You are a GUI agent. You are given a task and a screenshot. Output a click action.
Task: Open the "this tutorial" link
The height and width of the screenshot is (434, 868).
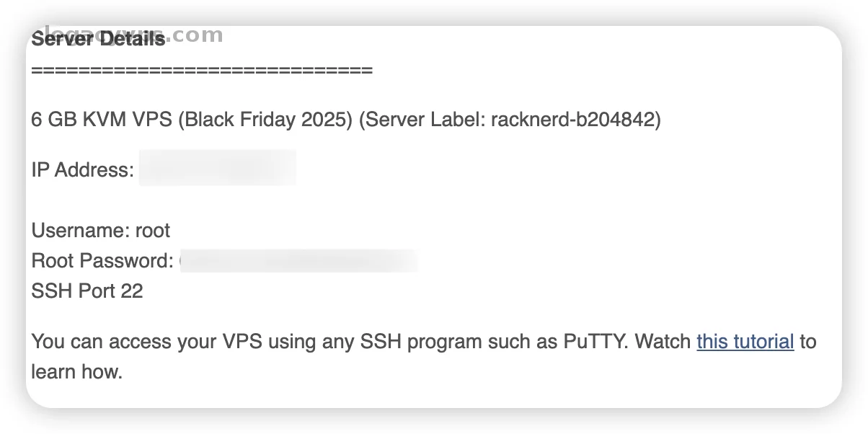click(x=745, y=341)
